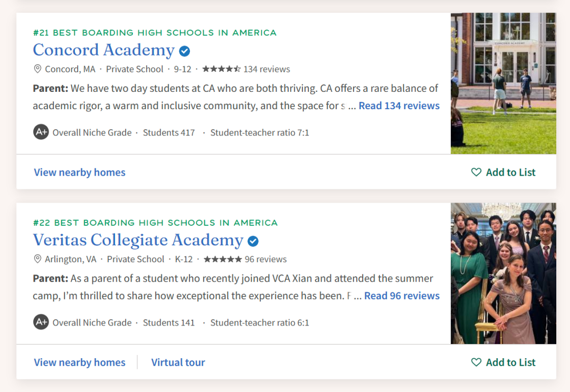The width and height of the screenshot is (570, 392).
Task: Read 96 reviews of Veritas Collegiate Academy
Action: [402, 296]
